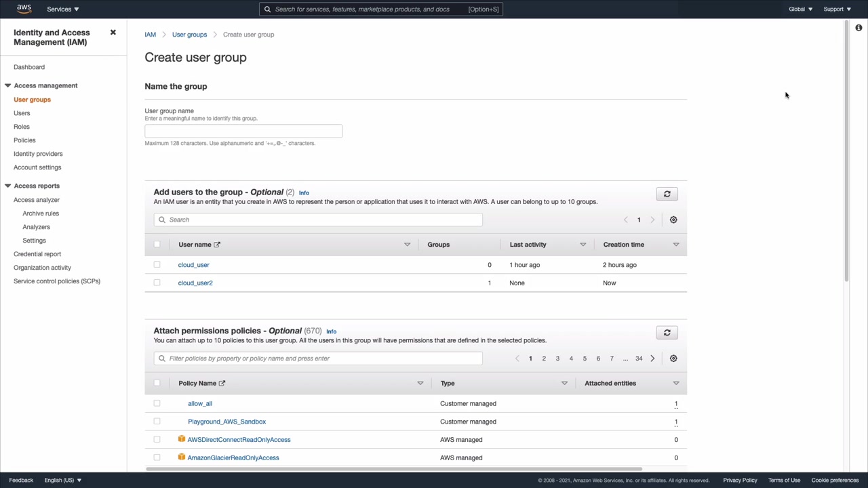Select all users checkbox in header
The height and width of the screenshot is (488, 868).
(157, 245)
